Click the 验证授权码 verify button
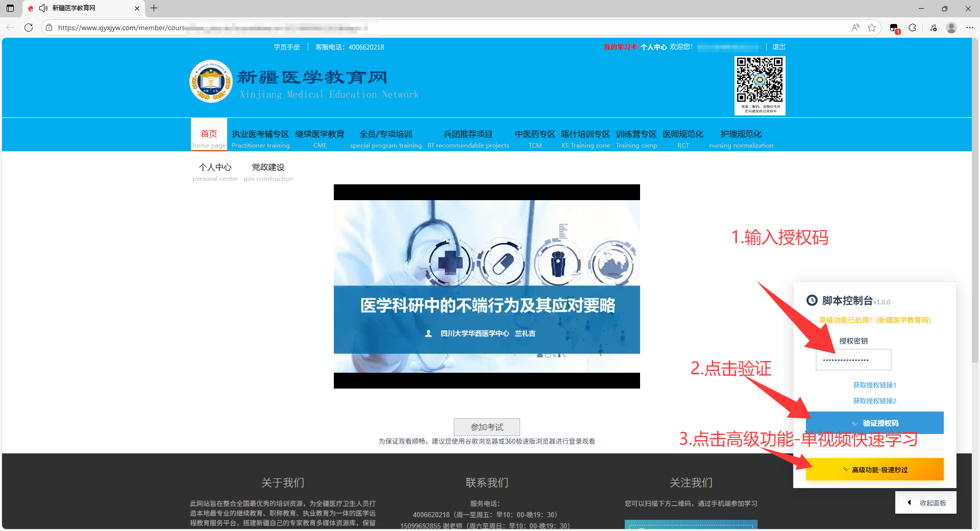This screenshot has height=531, width=980. [x=874, y=423]
